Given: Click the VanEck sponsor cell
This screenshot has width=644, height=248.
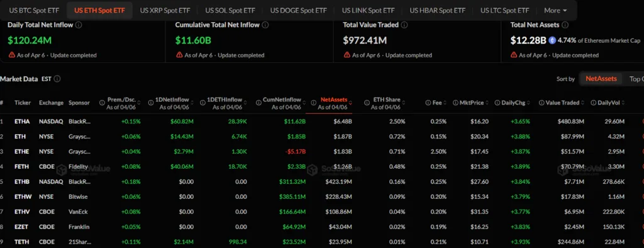Looking at the screenshot, I should 78,212.
